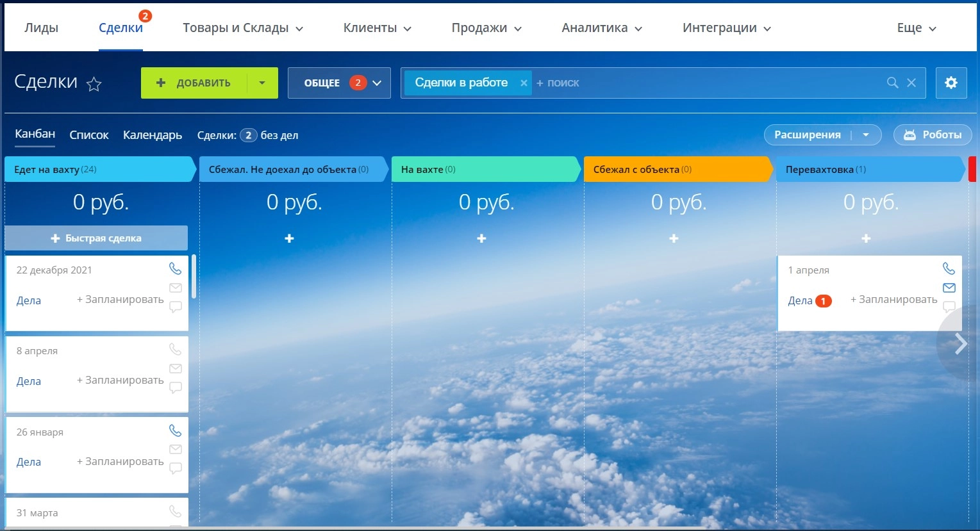Expand the Товары и Склады menu

coord(242,28)
